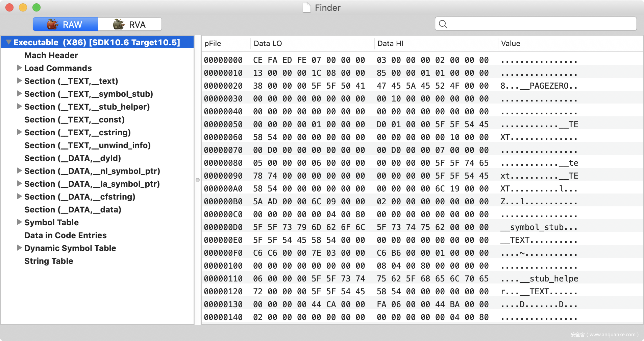Select Section (__DATA,__cfstring)
This screenshot has width=644, height=341.
pyautogui.click(x=80, y=197)
